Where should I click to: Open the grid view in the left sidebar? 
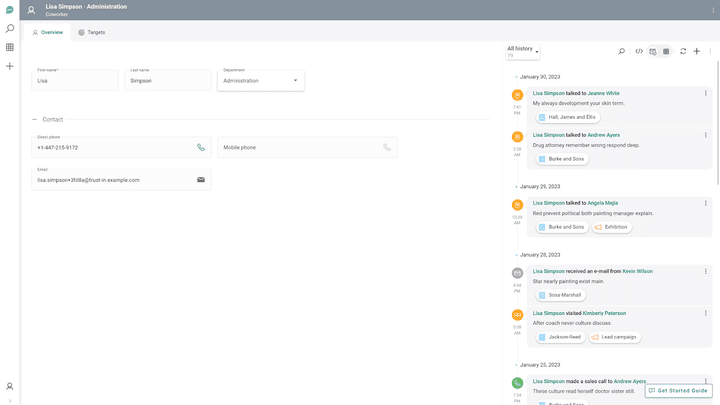click(x=10, y=47)
